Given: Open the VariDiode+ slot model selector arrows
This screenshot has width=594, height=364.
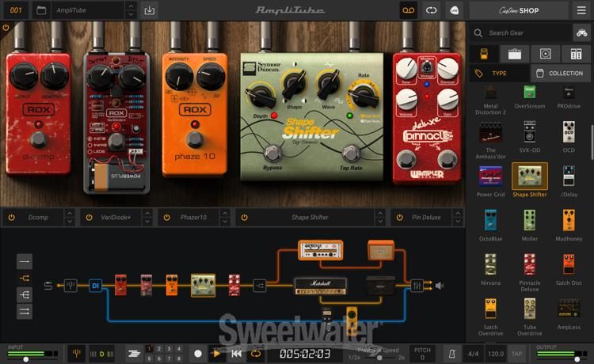Looking at the screenshot, I should click(x=147, y=217).
